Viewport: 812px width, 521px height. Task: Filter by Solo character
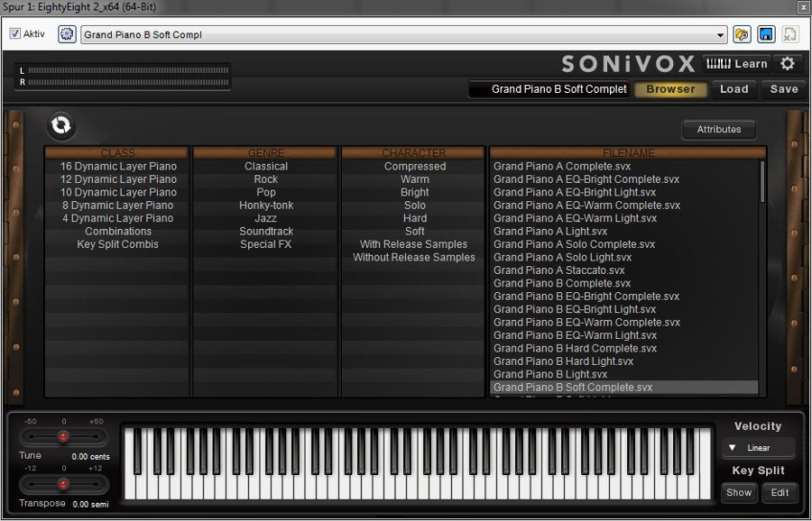[x=414, y=205]
